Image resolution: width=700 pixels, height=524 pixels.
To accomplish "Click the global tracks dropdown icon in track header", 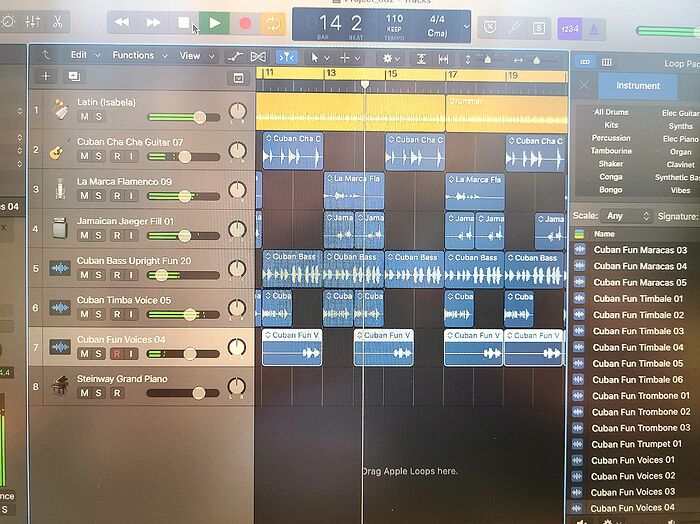I will [x=238, y=79].
